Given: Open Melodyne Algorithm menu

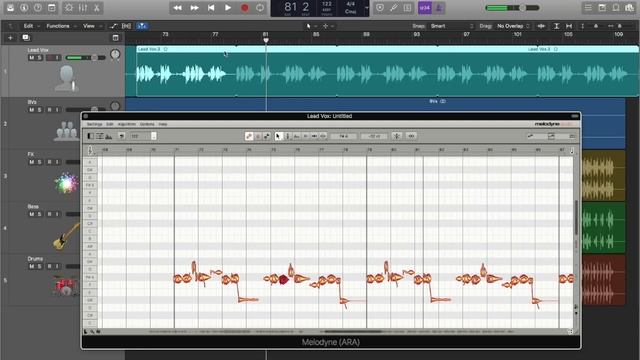Looking at the screenshot, I should coord(127,124).
